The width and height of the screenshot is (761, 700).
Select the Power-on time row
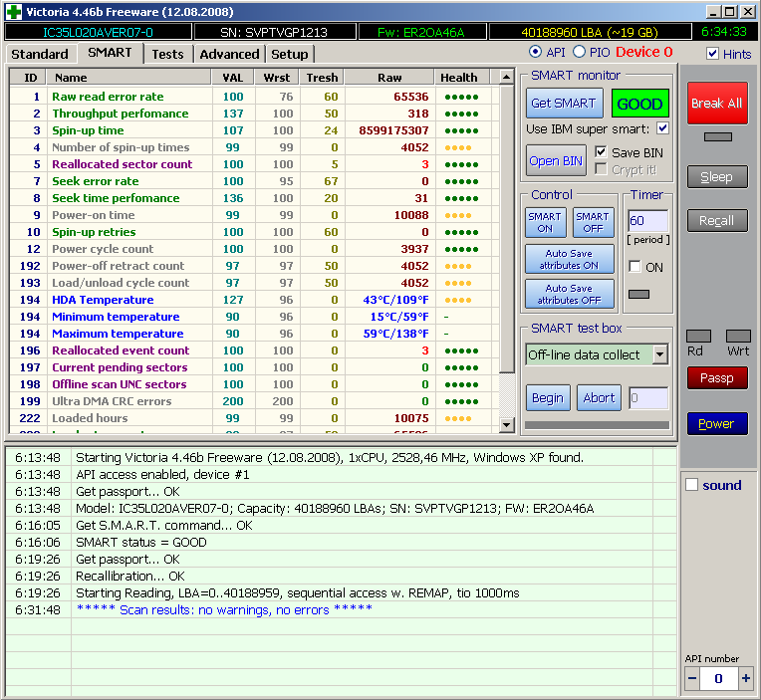[254, 215]
